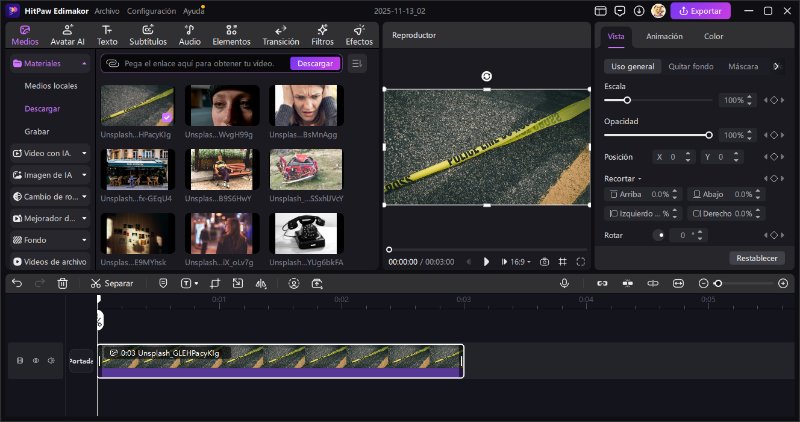Select Medios locales in sidebar
The width and height of the screenshot is (800, 422).
(51, 86)
